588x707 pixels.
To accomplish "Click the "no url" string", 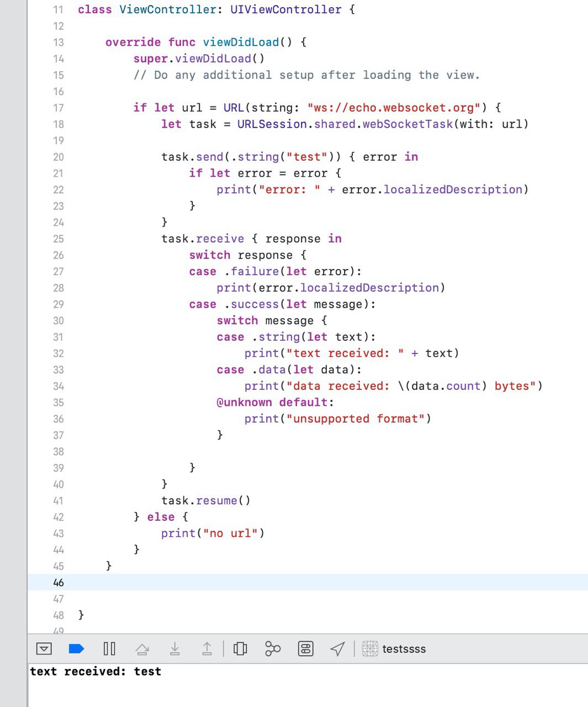I will [x=230, y=533].
